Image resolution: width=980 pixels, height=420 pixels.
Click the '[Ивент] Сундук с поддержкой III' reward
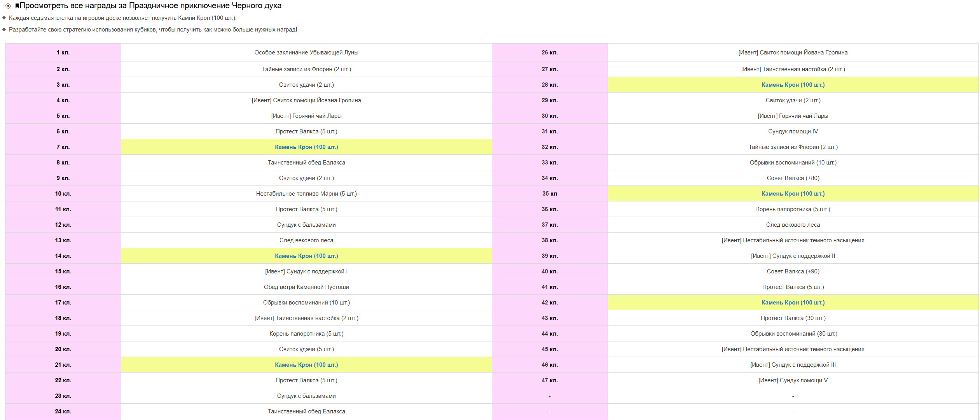pos(793,365)
